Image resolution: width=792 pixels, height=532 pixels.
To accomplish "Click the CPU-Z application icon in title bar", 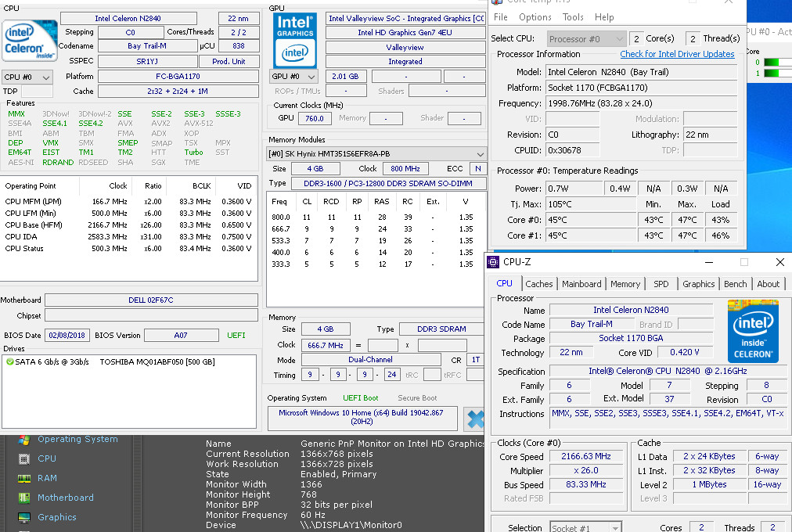I will tap(492, 262).
